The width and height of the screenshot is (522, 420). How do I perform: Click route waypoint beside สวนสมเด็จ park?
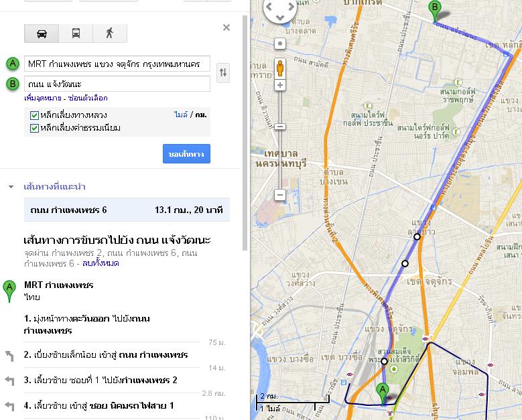click(384, 361)
